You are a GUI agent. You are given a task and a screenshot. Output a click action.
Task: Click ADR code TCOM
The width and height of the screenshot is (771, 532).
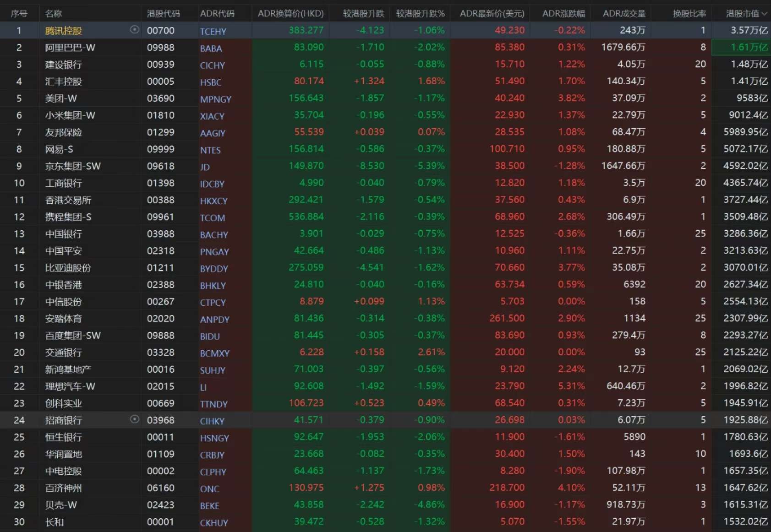[x=213, y=218]
